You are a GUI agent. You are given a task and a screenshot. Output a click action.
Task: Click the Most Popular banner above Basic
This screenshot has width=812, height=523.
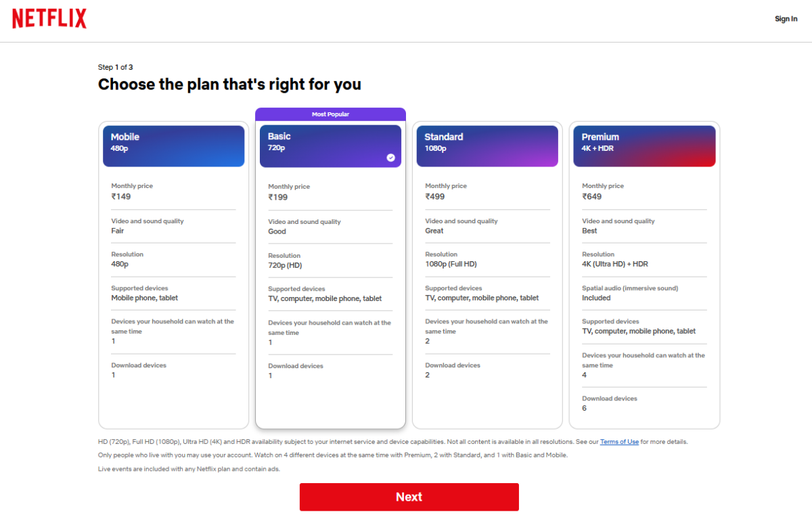point(330,114)
